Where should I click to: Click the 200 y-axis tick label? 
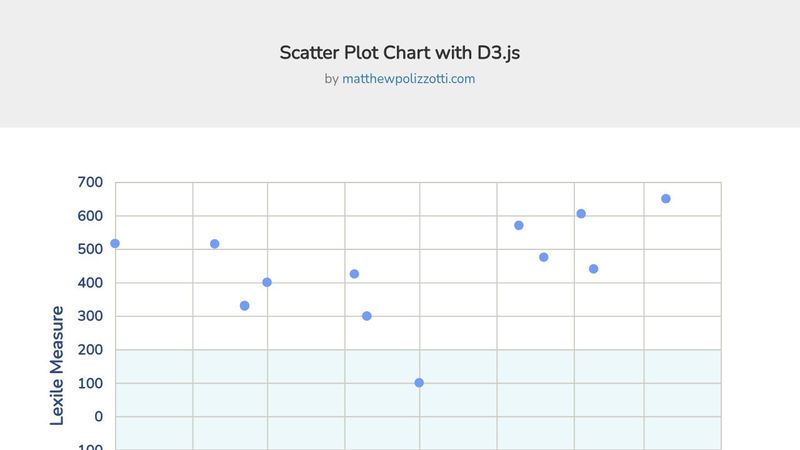(x=90, y=350)
